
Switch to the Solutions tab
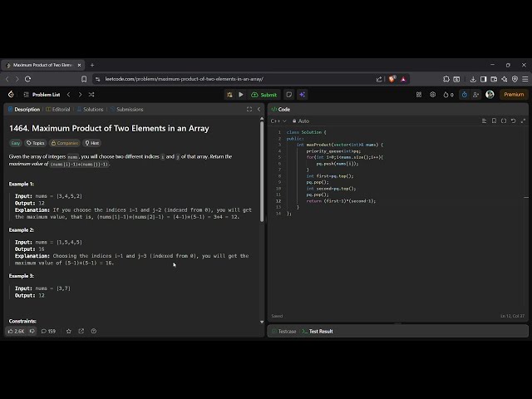tap(90, 109)
